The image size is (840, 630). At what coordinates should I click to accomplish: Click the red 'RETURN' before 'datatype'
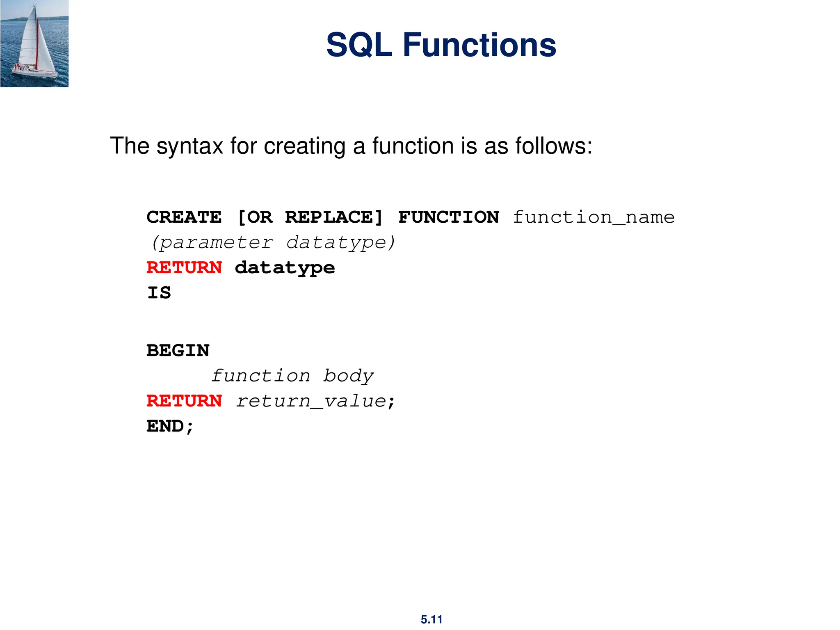tap(184, 267)
